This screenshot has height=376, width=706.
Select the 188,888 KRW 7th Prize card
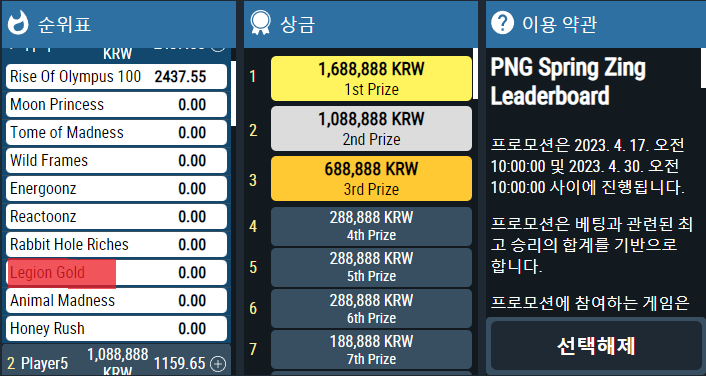click(371, 349)
